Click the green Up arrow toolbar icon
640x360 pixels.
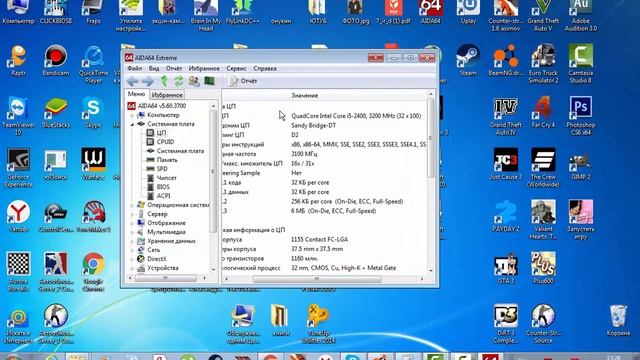click(x=164, y=81)
